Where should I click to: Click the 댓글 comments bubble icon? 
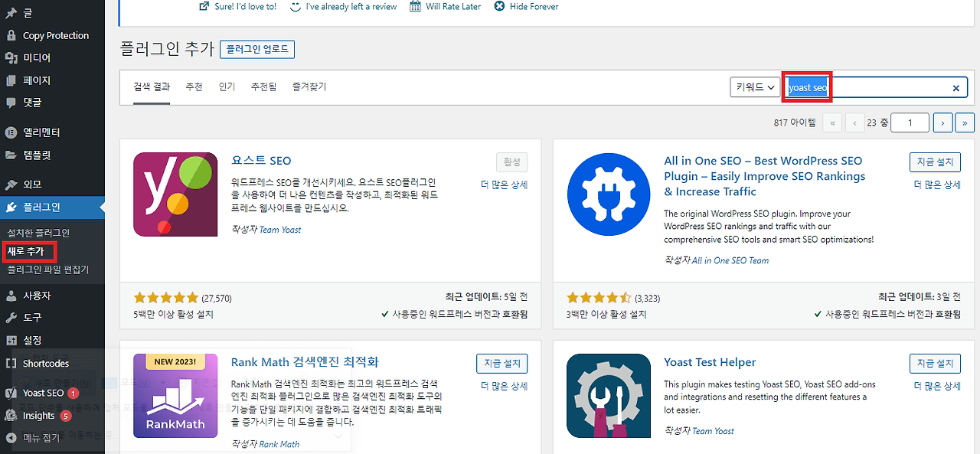pos(11,102)
